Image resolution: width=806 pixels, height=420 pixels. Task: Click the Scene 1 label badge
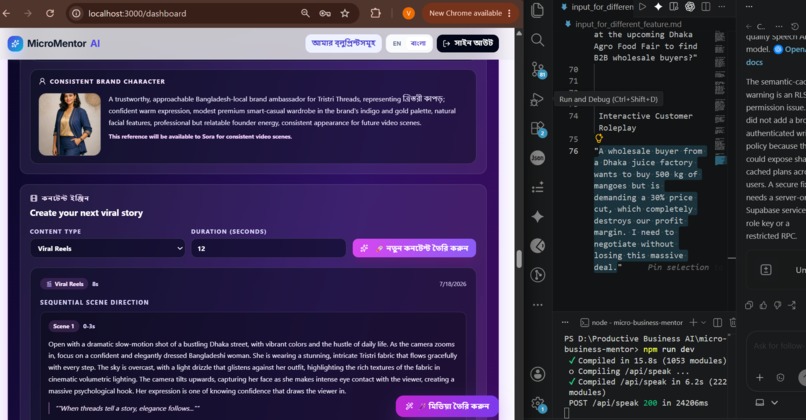coord(63,326)
